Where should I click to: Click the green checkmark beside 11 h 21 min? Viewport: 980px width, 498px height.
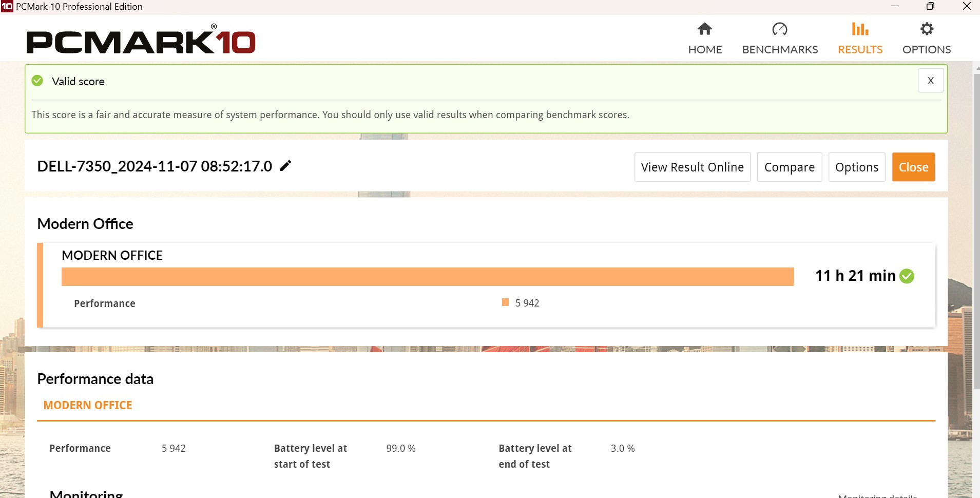[907, 276]
